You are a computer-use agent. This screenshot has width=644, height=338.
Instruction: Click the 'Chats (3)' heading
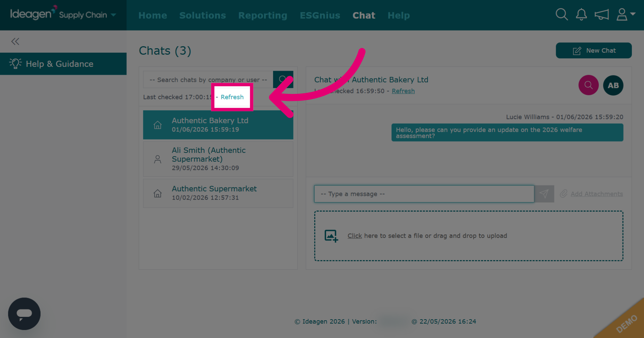(x=165, y=51)
